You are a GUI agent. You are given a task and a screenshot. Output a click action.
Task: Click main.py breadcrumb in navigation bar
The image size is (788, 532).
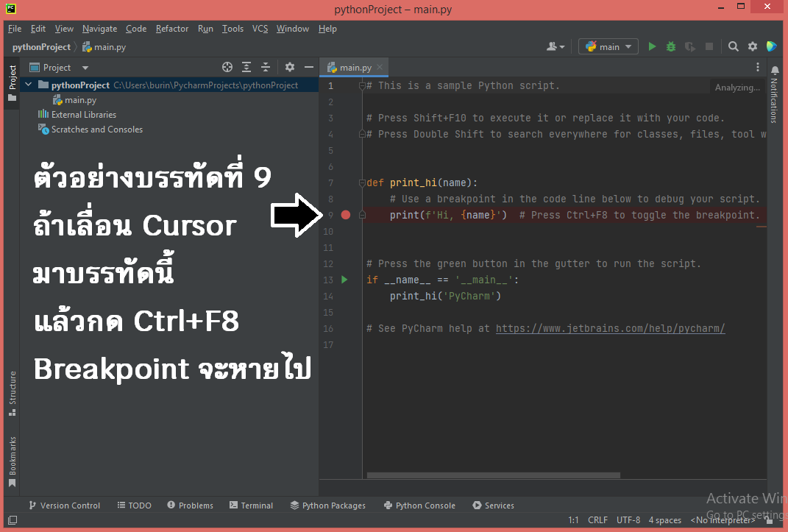point(104,46)
